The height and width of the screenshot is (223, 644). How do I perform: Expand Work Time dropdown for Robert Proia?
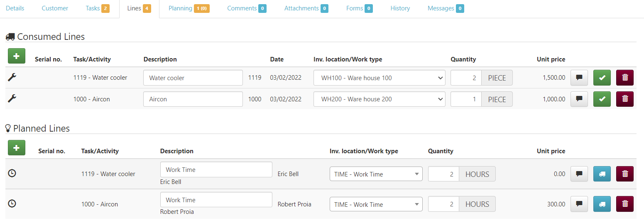tap(376, 204)
